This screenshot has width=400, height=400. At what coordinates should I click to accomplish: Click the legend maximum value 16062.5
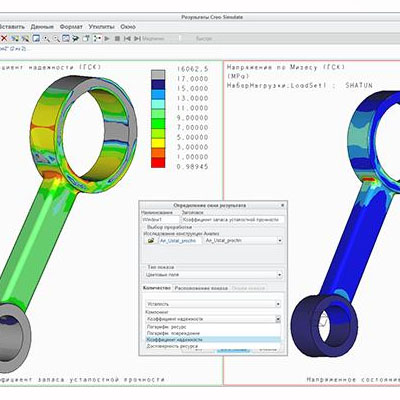tap(192, 69)
